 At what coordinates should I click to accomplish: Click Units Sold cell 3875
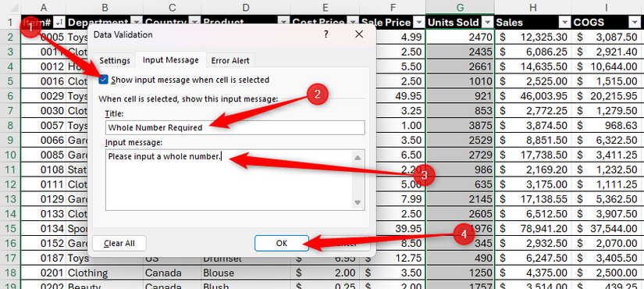[x=460, y=126]
